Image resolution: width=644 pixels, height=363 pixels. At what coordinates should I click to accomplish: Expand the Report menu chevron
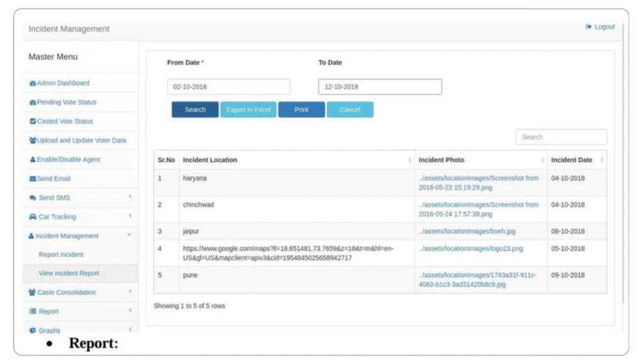coord(130,311)
